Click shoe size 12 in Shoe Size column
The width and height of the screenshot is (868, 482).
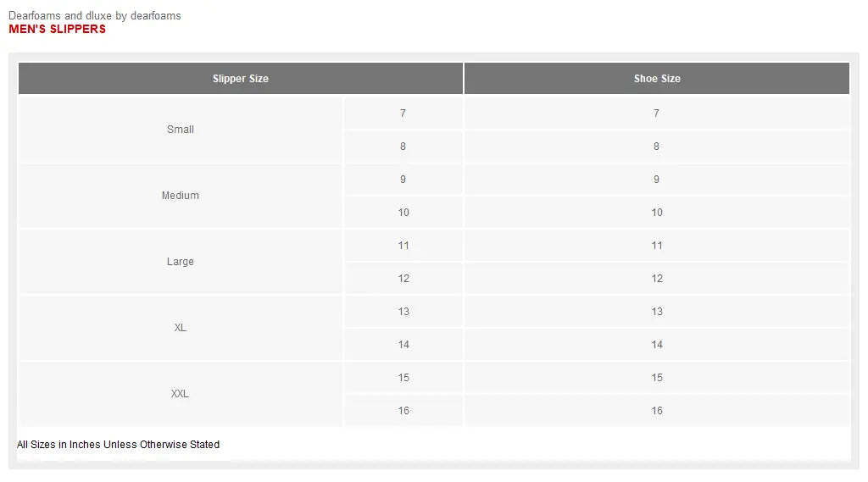pyautogui.click(x=657, y=279)
